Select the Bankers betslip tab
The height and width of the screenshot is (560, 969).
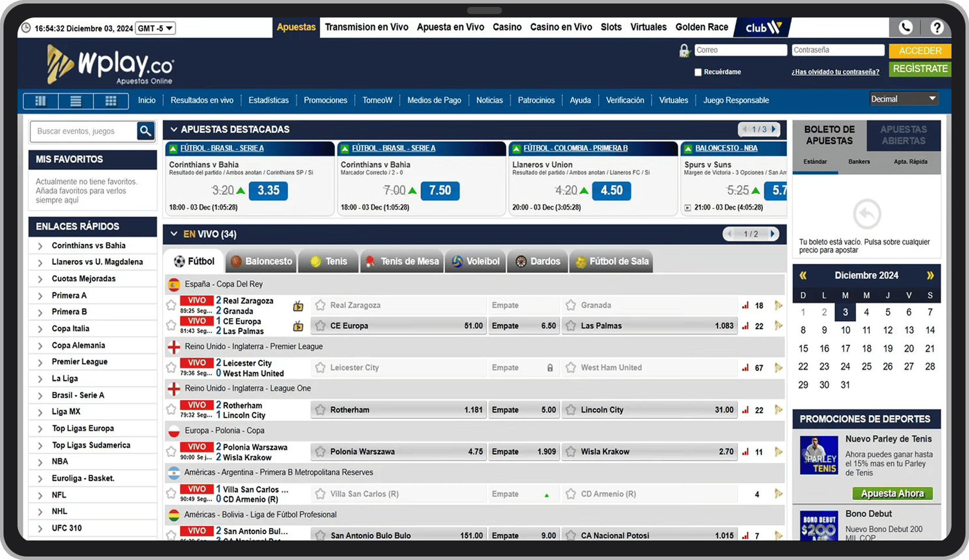click(x=859, y=162)
